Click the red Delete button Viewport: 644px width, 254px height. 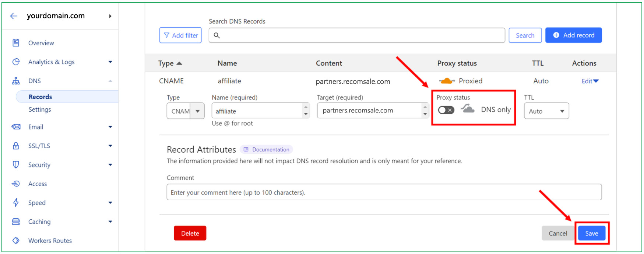click(x=190, y=233)
